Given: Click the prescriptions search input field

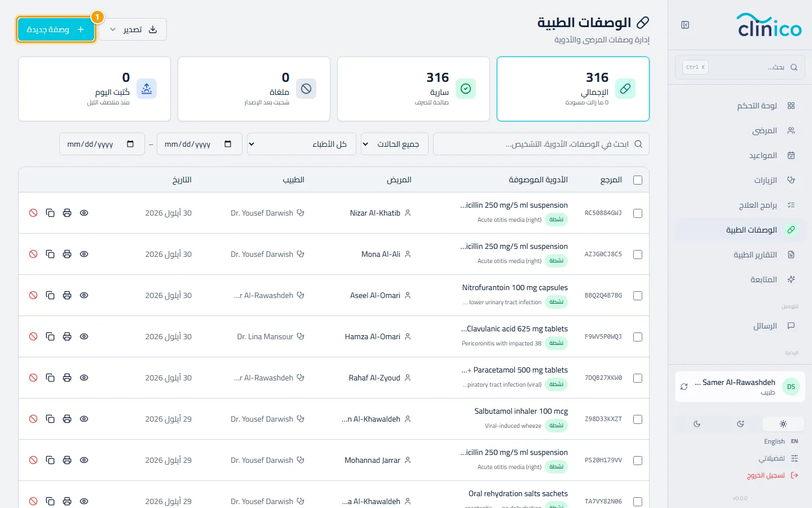Looking at the screenshot, I should [541, 144].
